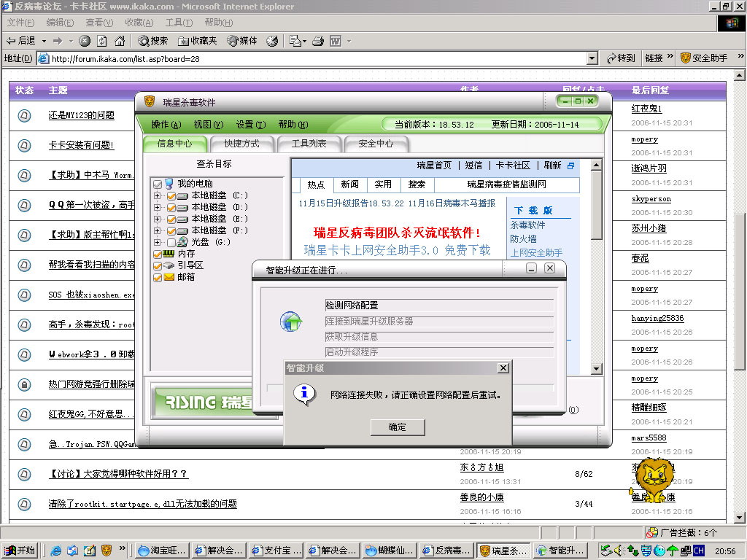Expand the 链接 links toolbar chevron
The width and height of the screenshot is (747, 560).
click(671, 57)
